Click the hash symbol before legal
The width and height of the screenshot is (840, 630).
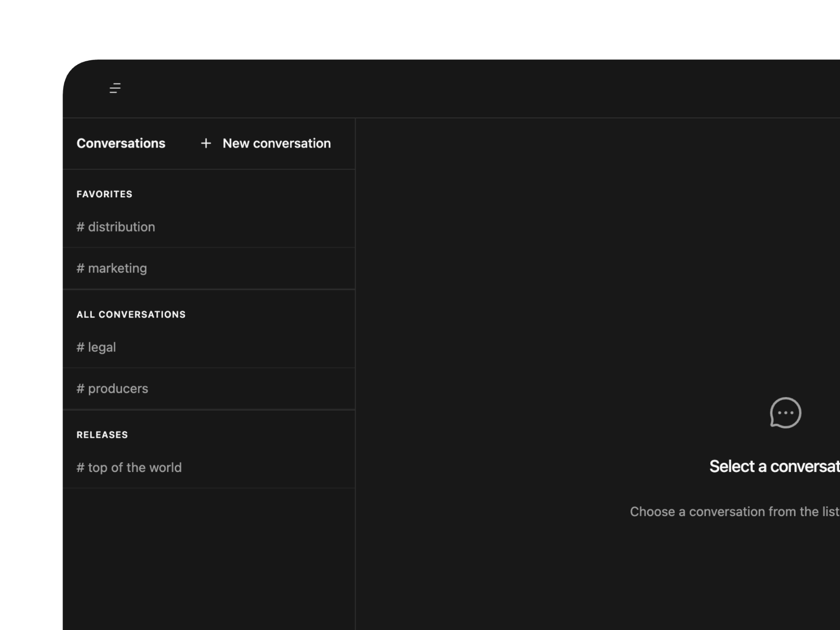point(80,347)
